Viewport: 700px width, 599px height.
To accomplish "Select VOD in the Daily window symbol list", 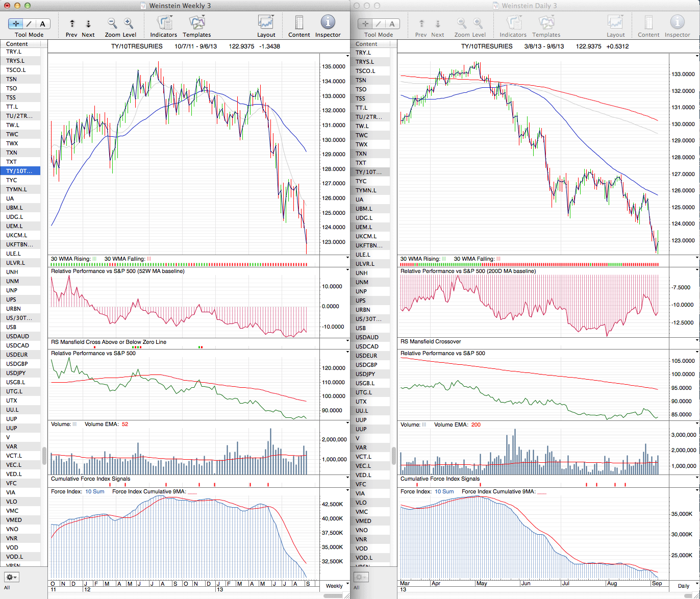I will (x=361, y=548).
